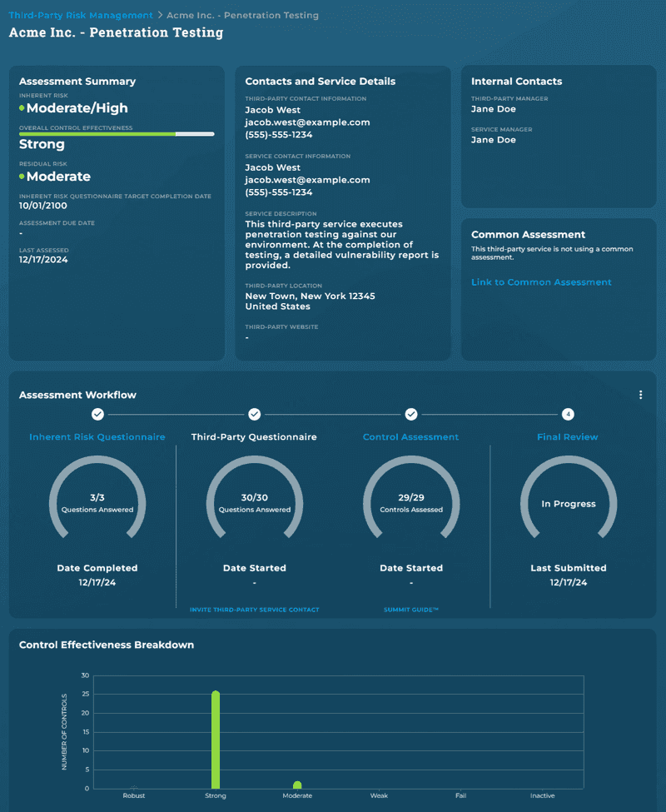Click the 'Strong' effectiveness rating text
The width and height of the screenshot is (666, 812).
[x=42, y=144]
